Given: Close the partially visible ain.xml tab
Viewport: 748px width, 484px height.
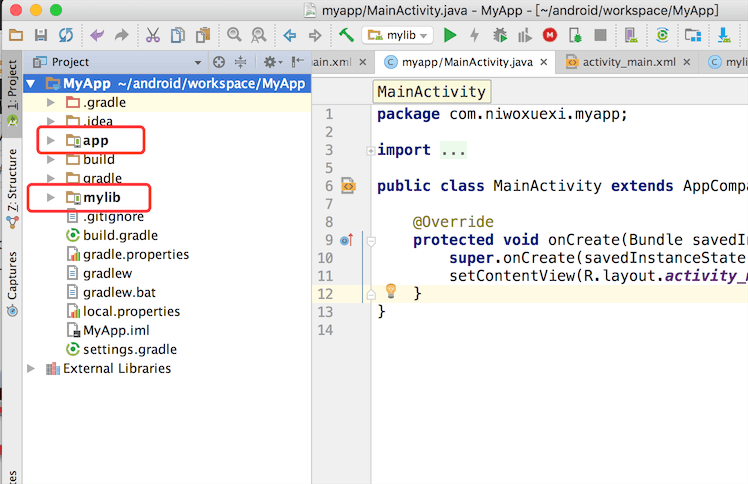Looking at the screenshot, I should pyautogui.click(x=363, y=62).
